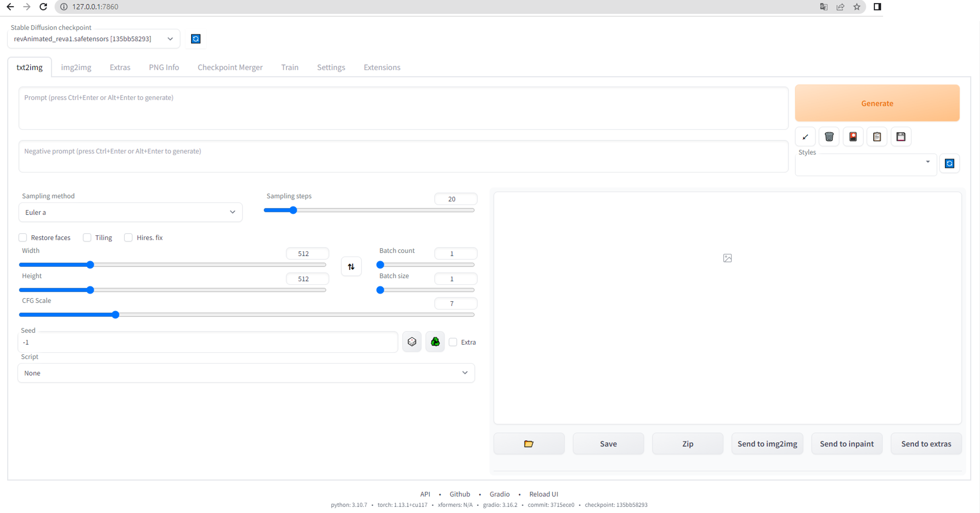Expand the Stable Diffusion checkpoint dropdown
This screenshot has width=980, height=513.
(94, 39)
